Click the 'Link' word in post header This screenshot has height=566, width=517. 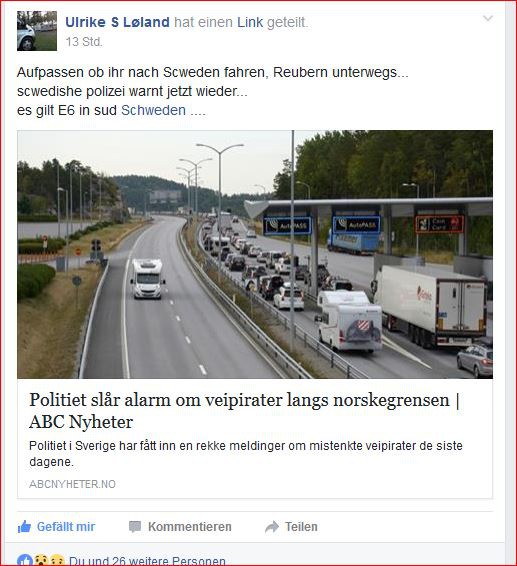(x=250, y=22)
